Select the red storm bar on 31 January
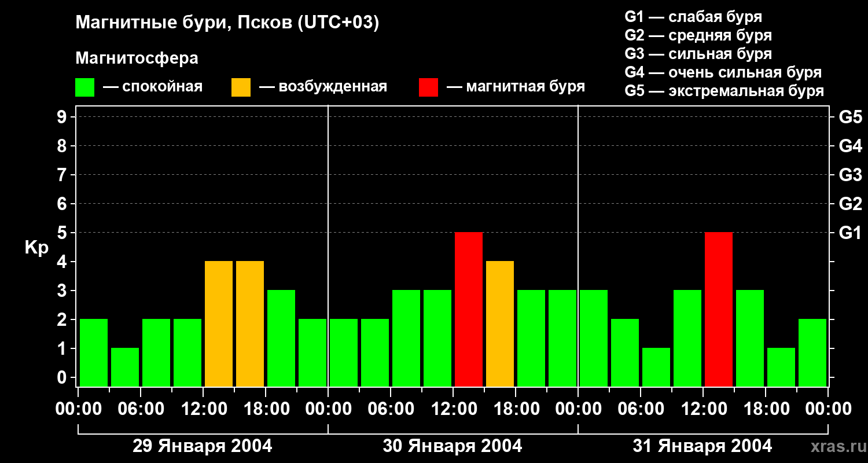 (x=719, y=309)
